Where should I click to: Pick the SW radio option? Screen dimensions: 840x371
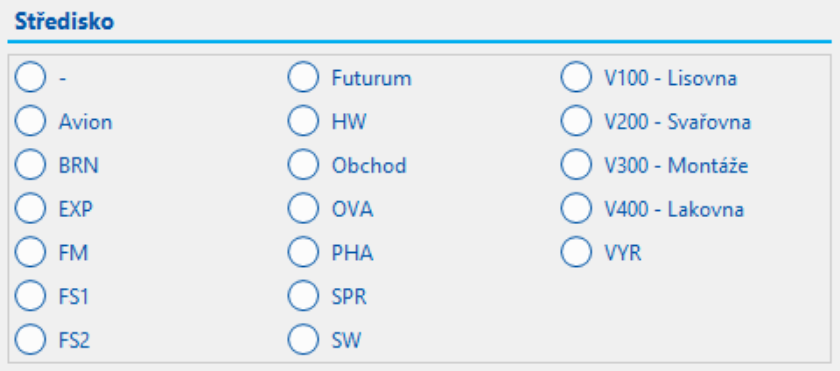point(303,339)
